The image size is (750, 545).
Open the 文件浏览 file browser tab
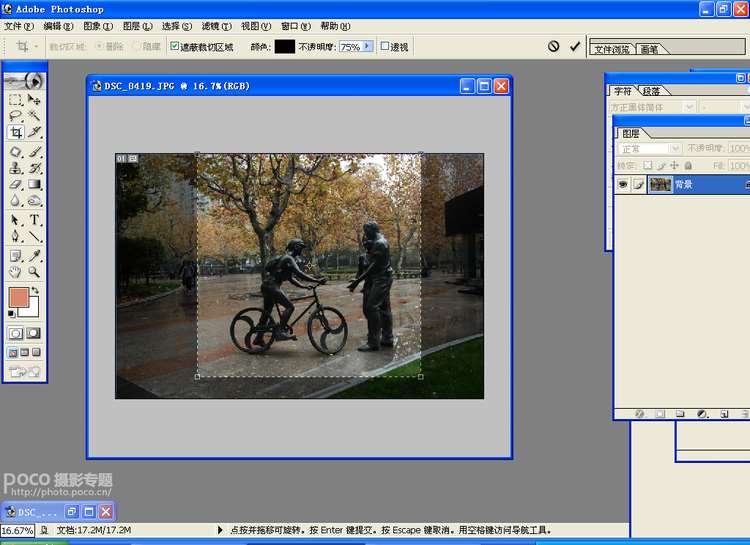click(612, 49)
